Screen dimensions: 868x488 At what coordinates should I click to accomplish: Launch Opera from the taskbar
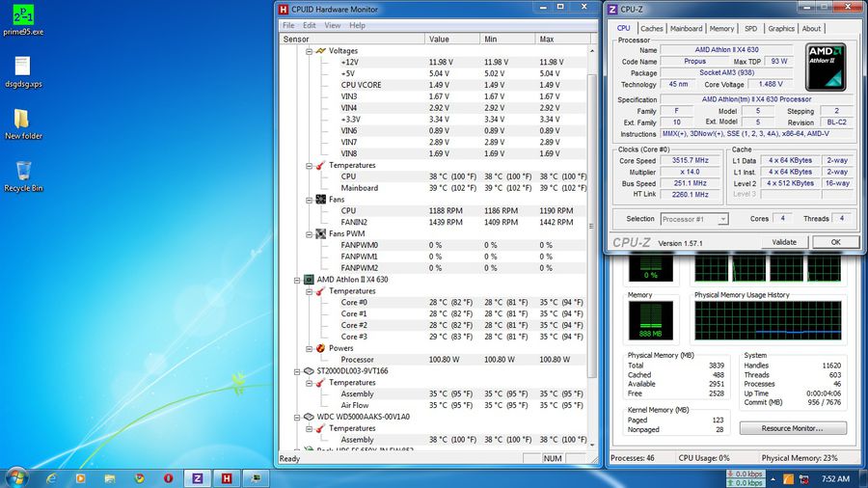(x=168, y=478)
